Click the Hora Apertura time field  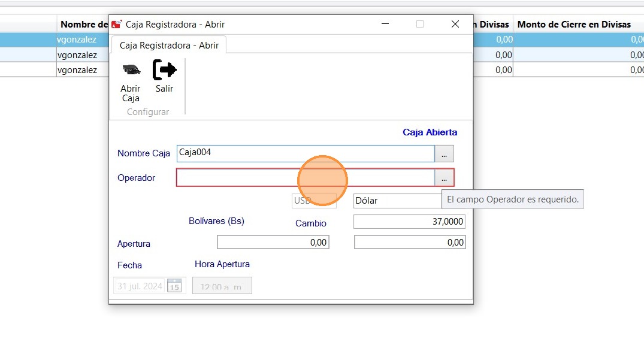tap(222, 286)
